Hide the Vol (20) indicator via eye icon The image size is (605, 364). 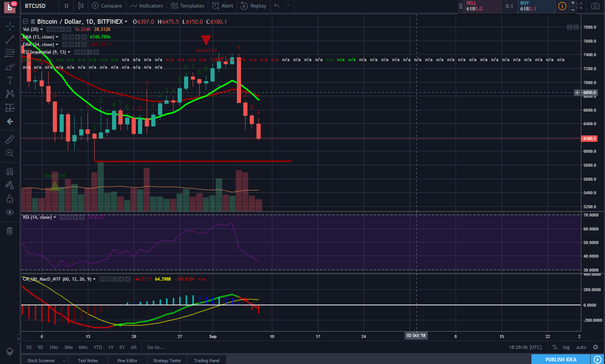[49, 29]
